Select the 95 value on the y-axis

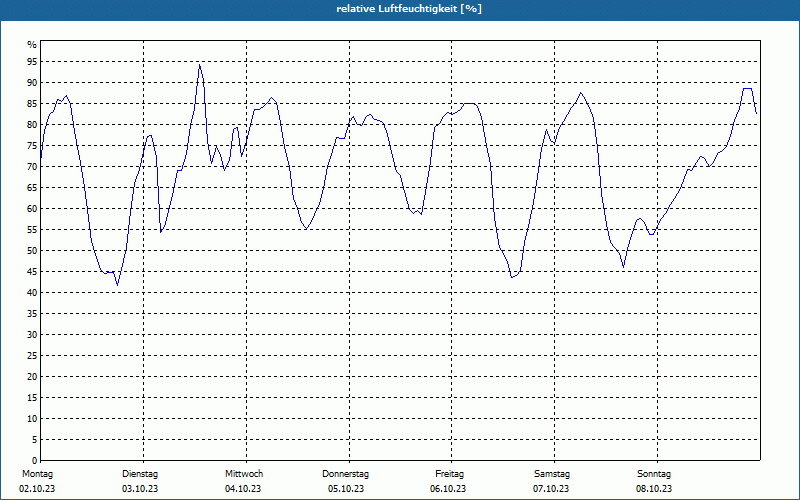click(32, 62)
